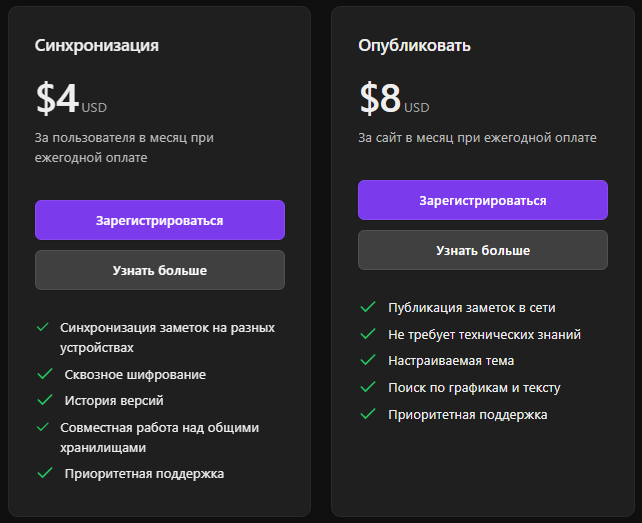Image resolution: width=642 pixels, height=523 pixels.
Task: Click the "За пользователя в месяц" billing note
Action: coord(124,147)
